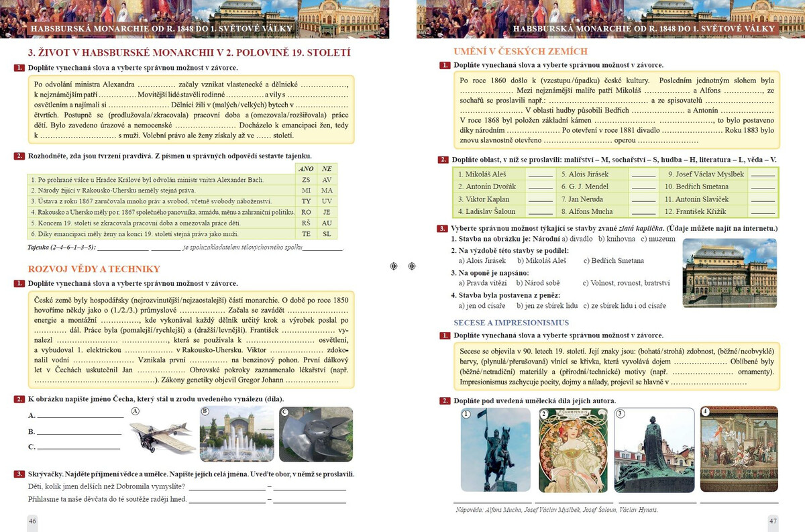Viewport: 805px width, 532px height.
Task: Select the 'RŠ' answer cell
Action: pos(306,223)
